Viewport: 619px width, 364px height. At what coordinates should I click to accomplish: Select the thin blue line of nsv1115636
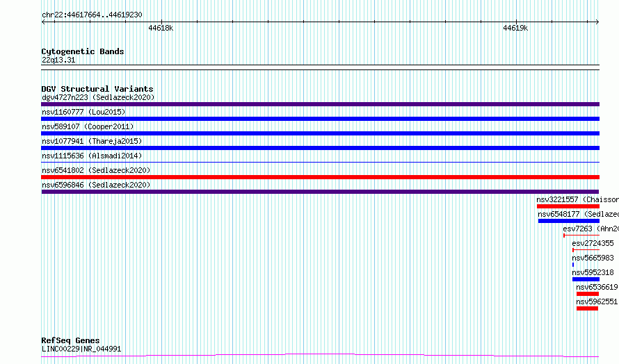click(320, 162)
